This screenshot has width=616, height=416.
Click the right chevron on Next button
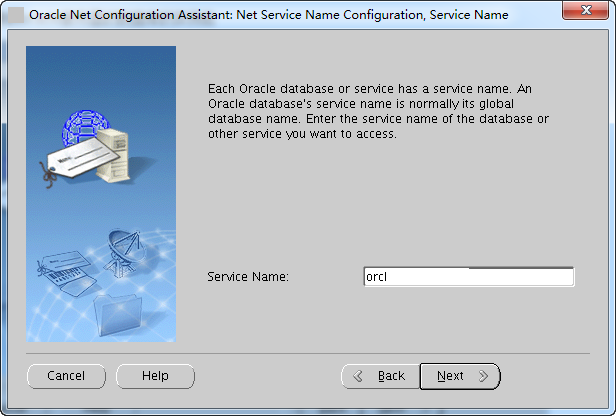[x=484, y=376]
